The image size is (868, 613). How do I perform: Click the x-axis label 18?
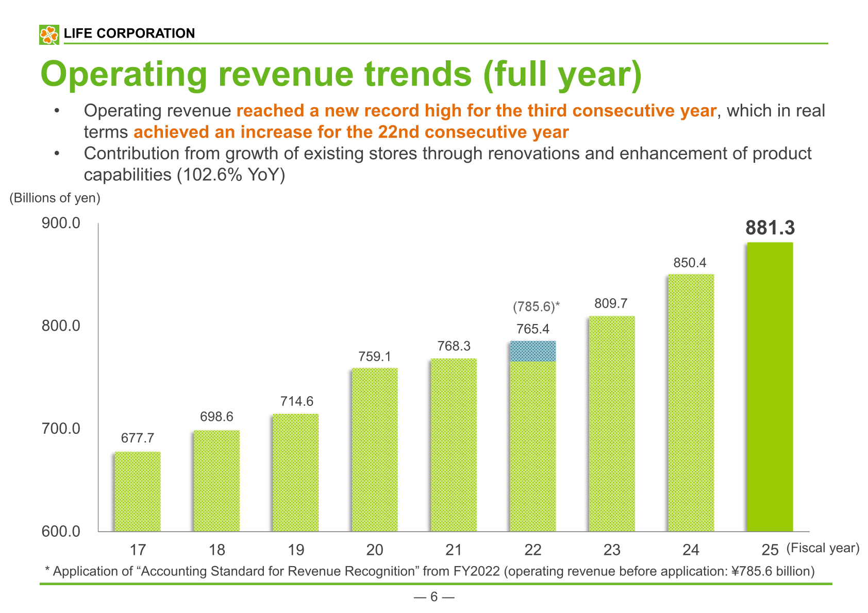(x=217, y=550)
